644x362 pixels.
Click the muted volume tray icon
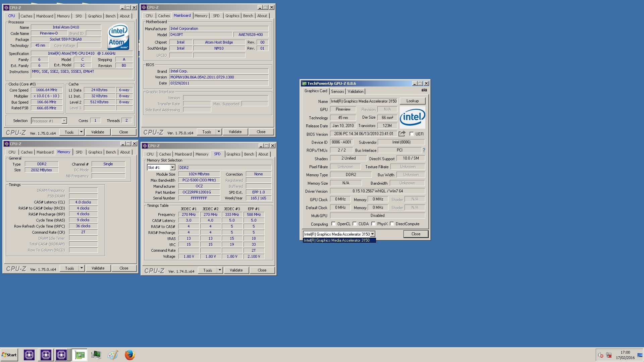click(601, 355)
